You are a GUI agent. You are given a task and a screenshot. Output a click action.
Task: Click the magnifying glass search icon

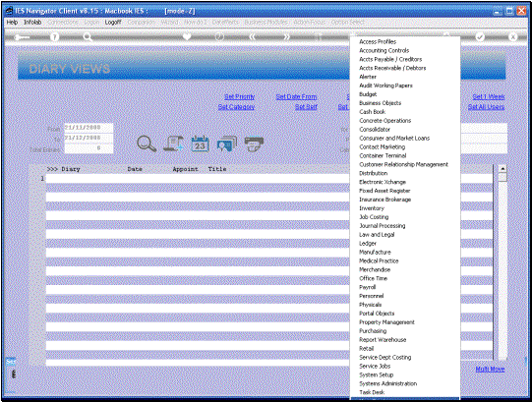(x=147, y=144)
